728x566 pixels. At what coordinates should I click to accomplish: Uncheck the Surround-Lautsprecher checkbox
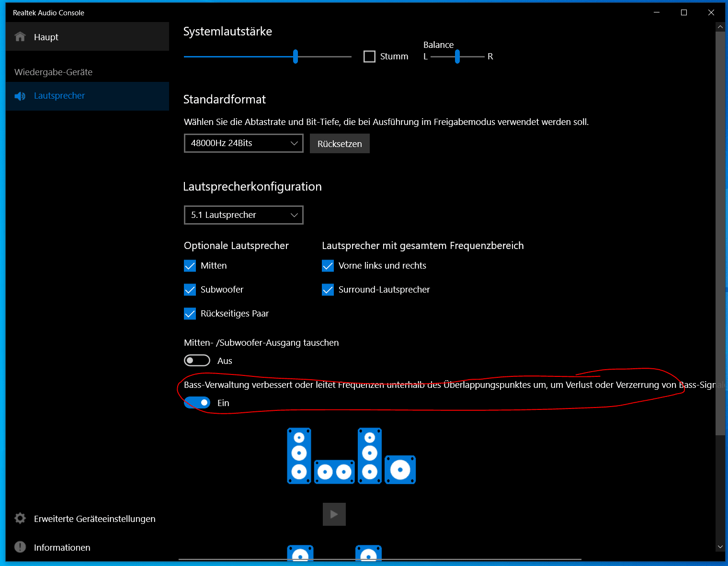tap(328, 290)
